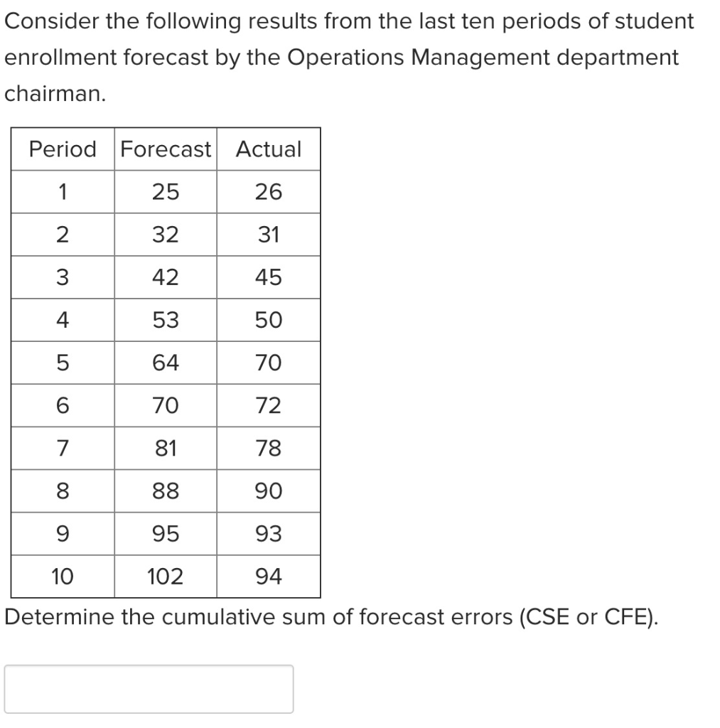Click the forecast value 25 for period 1

165,192
